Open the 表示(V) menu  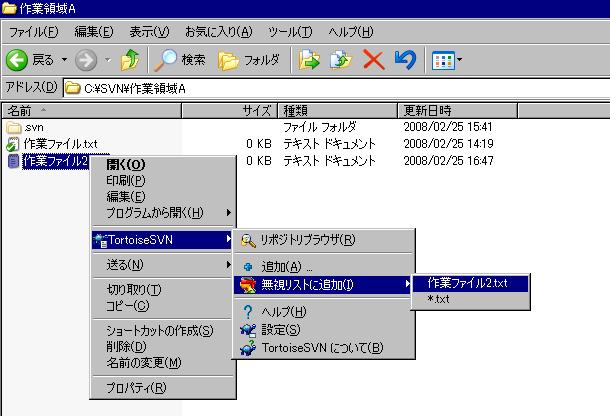pyautogui.click(x=149, y=32)
